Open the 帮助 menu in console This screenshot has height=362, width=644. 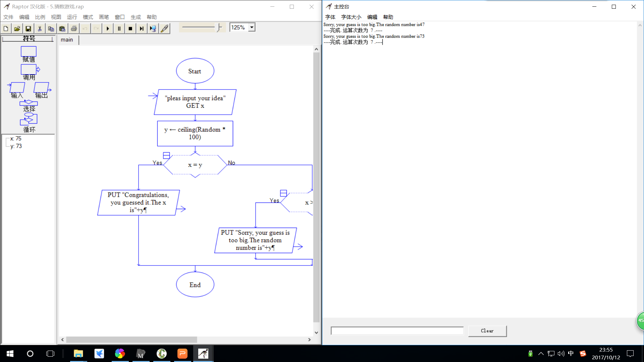pos(388,17)
